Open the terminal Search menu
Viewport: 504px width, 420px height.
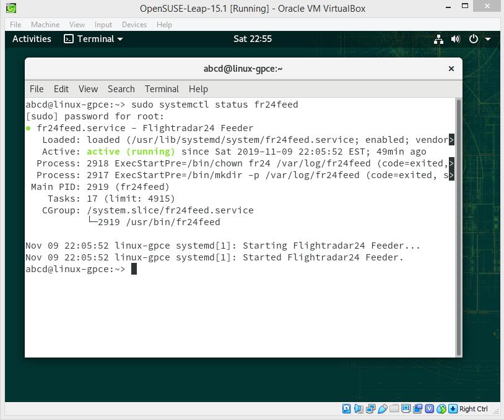pos(121,89)
